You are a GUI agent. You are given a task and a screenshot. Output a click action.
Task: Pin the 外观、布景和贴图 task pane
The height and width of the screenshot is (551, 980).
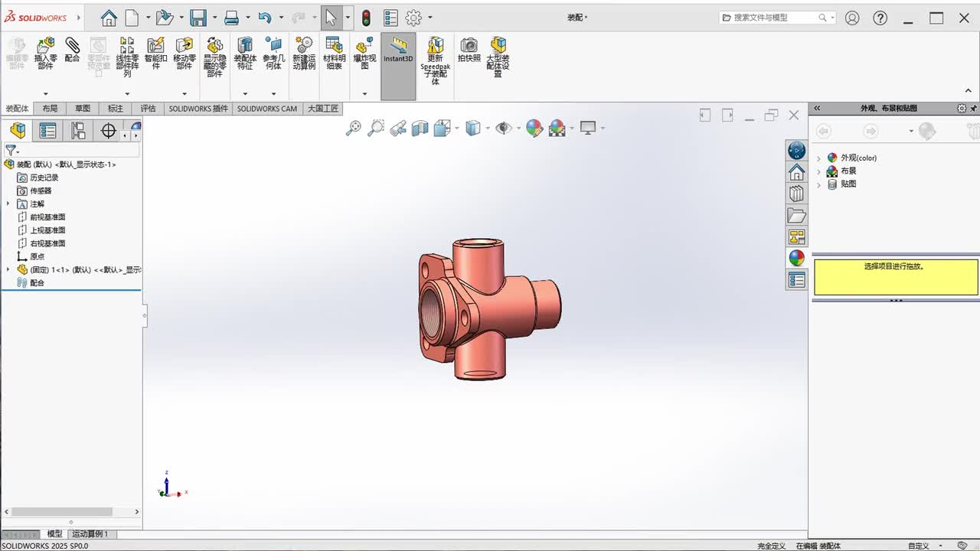[974, 109]
